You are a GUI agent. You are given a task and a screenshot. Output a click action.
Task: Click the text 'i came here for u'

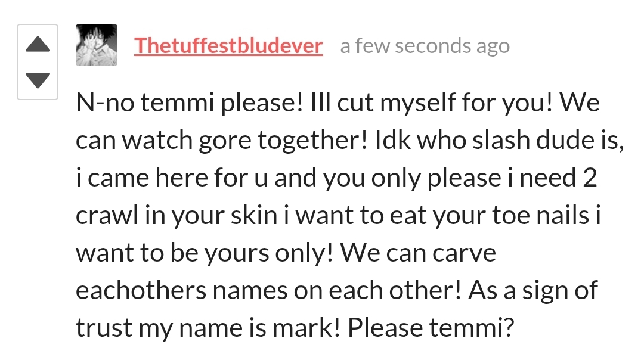(172, 178)
